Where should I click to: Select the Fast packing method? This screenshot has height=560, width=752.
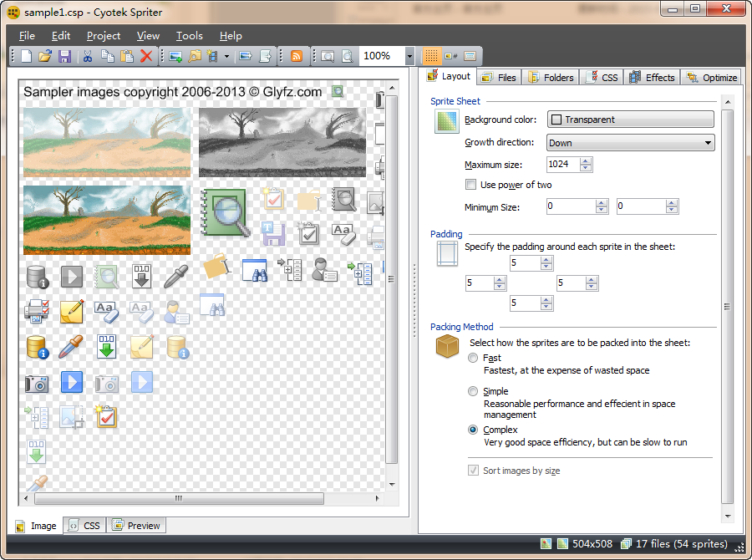coord(473,358)
